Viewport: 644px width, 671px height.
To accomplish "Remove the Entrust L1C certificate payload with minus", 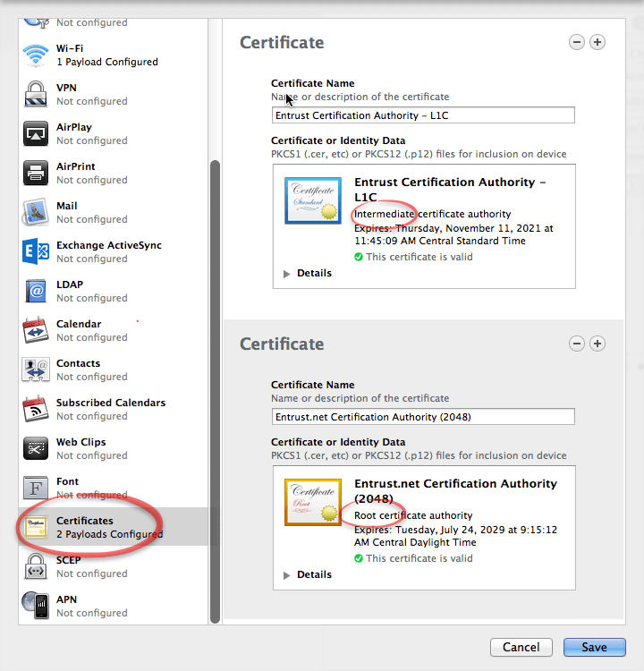I will (x=577, y=42).
